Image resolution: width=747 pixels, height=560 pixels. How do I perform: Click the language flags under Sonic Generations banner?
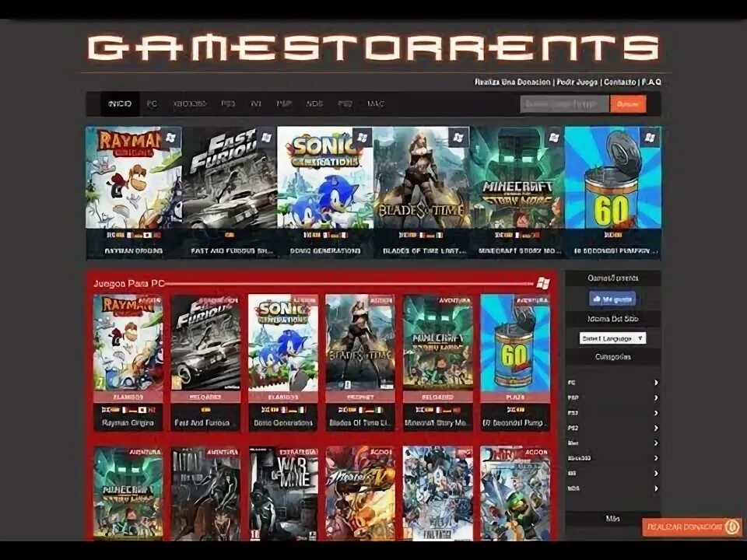pyautogui.click(x=325, y=235)
